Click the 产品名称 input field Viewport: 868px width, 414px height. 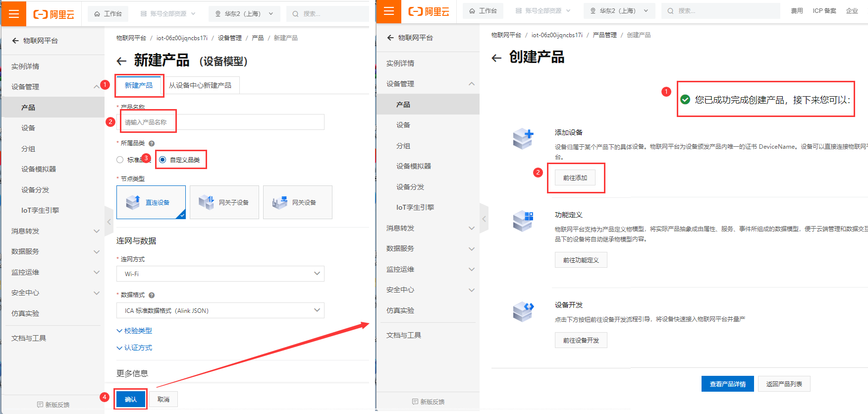tap(220, 122)
